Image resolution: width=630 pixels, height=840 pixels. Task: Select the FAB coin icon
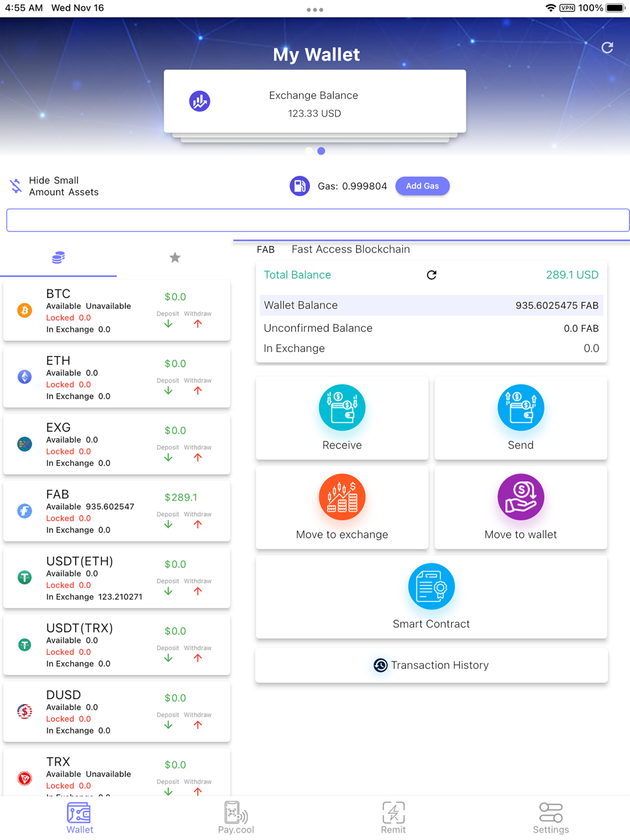[25, 511]
